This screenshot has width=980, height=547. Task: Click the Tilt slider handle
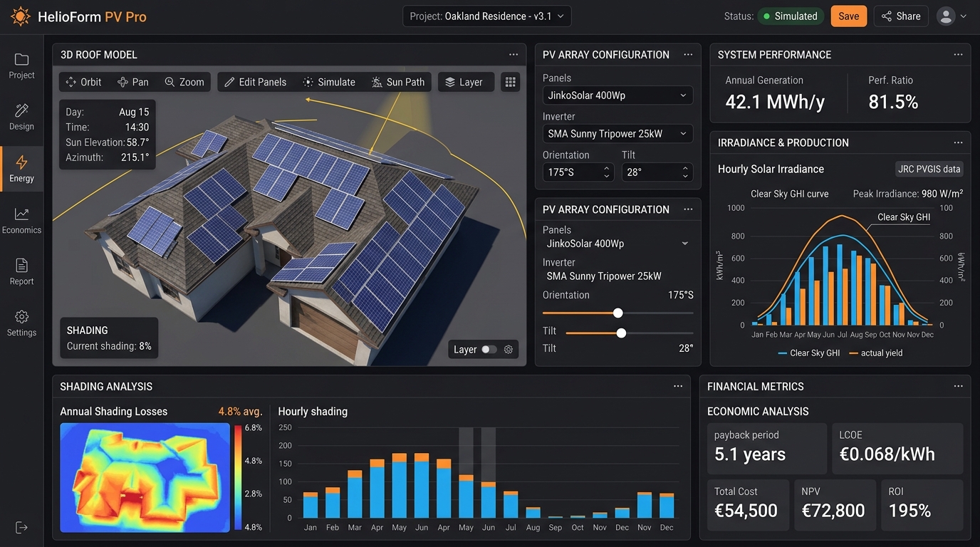click(622, 333)
